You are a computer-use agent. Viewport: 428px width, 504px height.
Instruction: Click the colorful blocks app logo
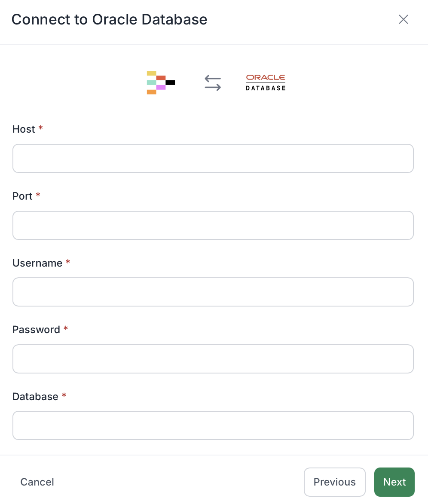click(x=161, y=82)
